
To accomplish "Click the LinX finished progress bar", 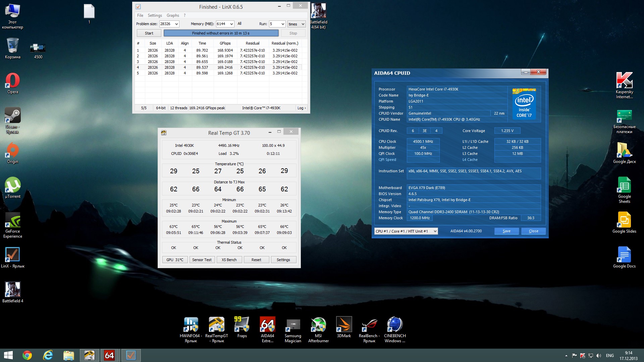I will click(x=221, y=33).
